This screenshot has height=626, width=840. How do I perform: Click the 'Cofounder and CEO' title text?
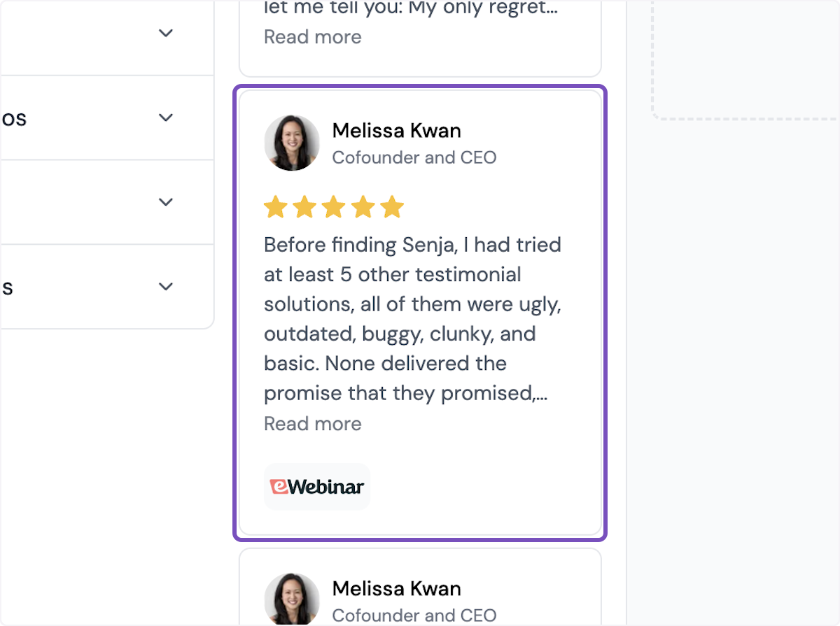point(414,157)
